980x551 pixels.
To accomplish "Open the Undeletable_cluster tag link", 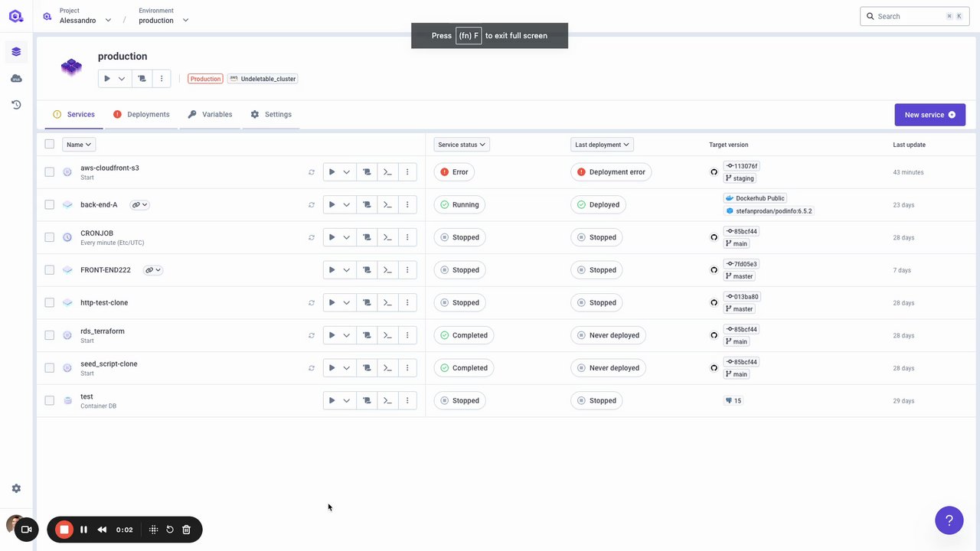I will click(263, 79).
